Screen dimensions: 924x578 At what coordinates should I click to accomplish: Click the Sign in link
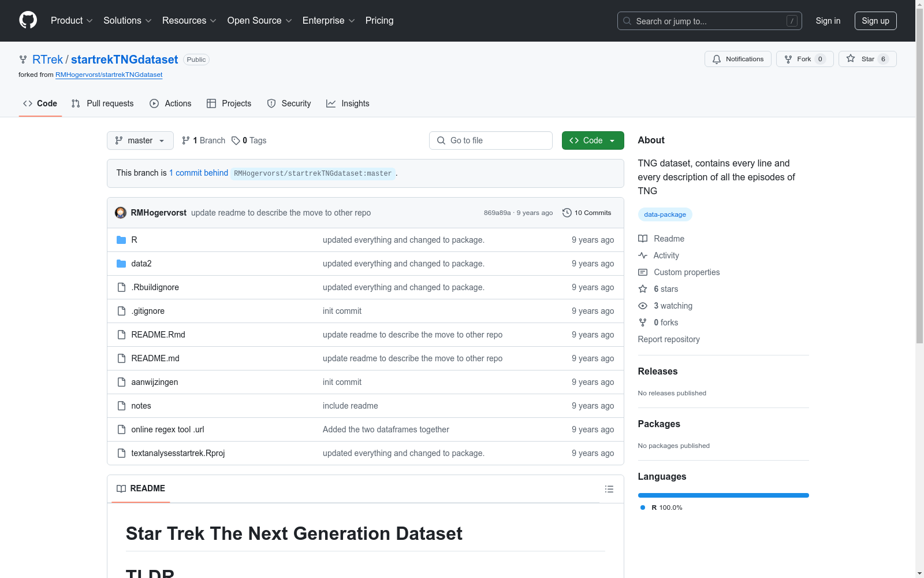(828, 21)
